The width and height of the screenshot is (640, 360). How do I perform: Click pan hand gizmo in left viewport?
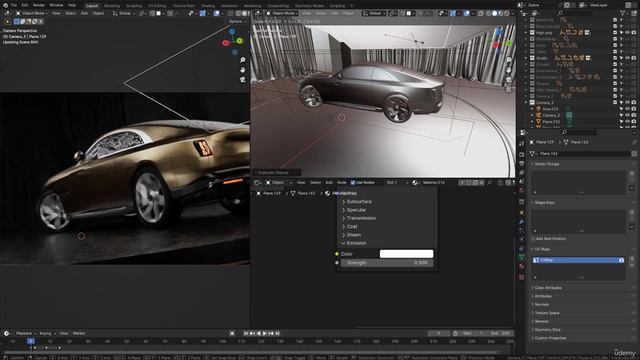[243, 70]
